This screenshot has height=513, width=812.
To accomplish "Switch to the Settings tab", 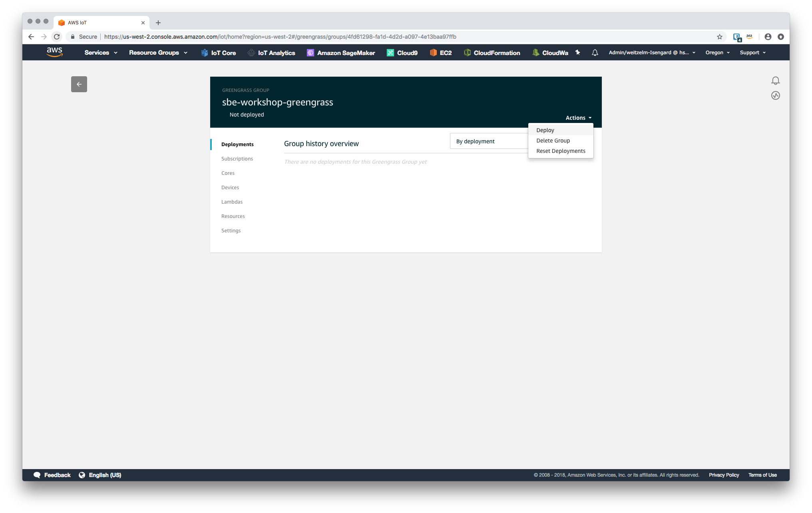I will click(x=231, y=231).
